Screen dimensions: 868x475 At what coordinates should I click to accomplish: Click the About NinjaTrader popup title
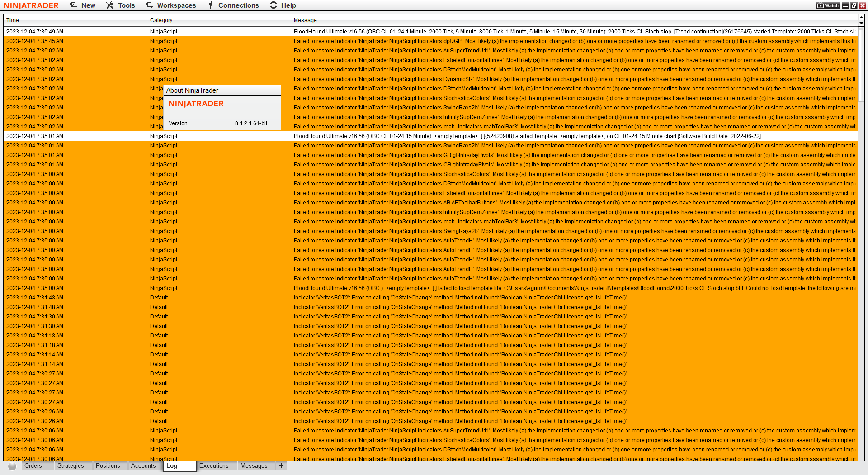192,90
